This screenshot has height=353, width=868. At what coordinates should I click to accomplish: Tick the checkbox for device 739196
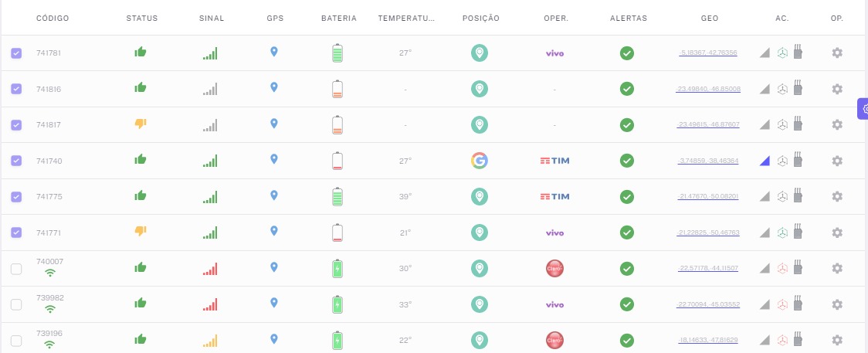16,340
